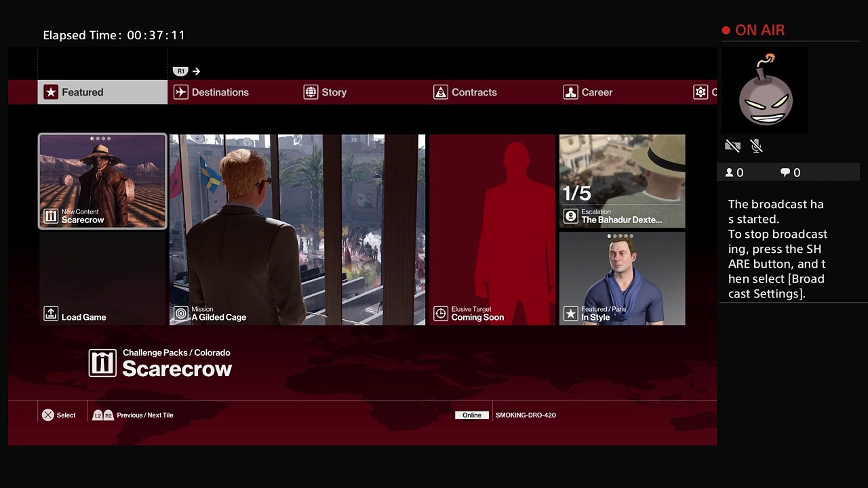Viewport: 868px width, 488px height.
Task: Toggle the muted microphone icon
Action: [x=757, y=146]
